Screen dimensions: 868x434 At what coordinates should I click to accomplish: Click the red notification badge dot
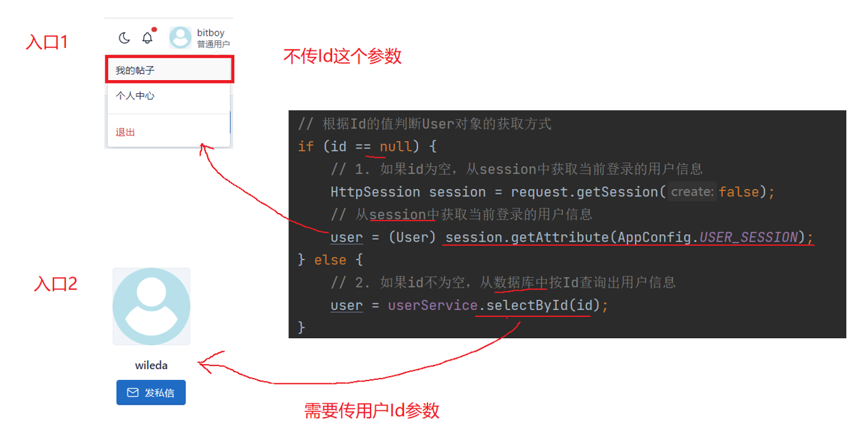coord(154,29)
